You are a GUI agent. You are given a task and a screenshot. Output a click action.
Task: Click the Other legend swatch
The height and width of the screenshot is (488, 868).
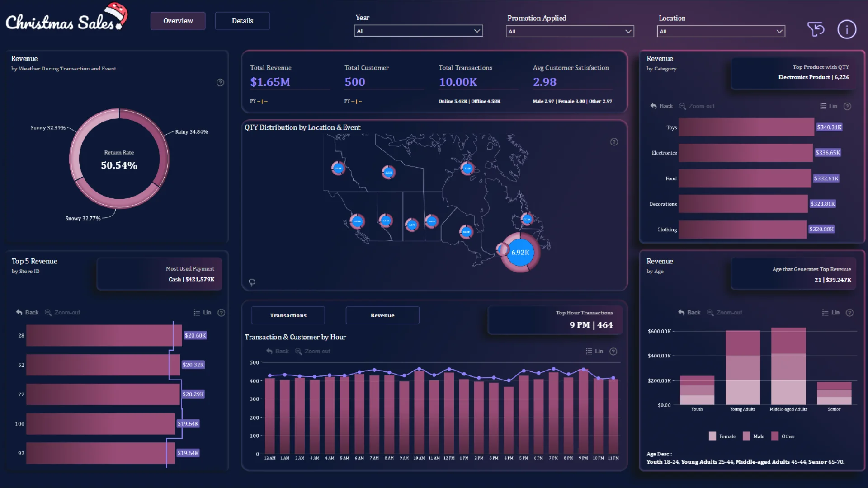pos(775,436)
